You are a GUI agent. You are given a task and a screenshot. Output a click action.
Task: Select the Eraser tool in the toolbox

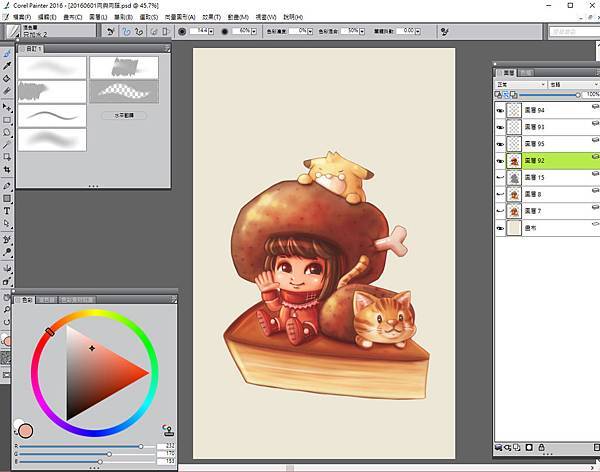coord(7,91)
